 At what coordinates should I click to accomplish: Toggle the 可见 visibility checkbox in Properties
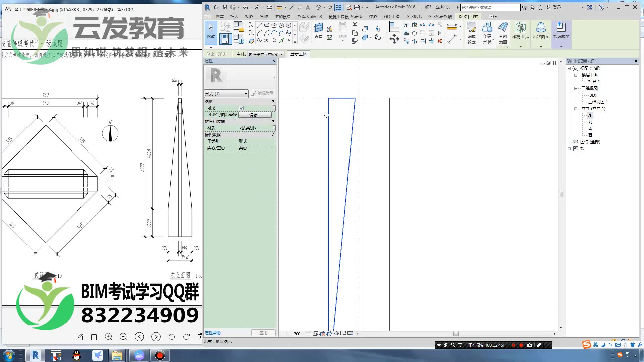pyautogui.click(x=241, y=108)
